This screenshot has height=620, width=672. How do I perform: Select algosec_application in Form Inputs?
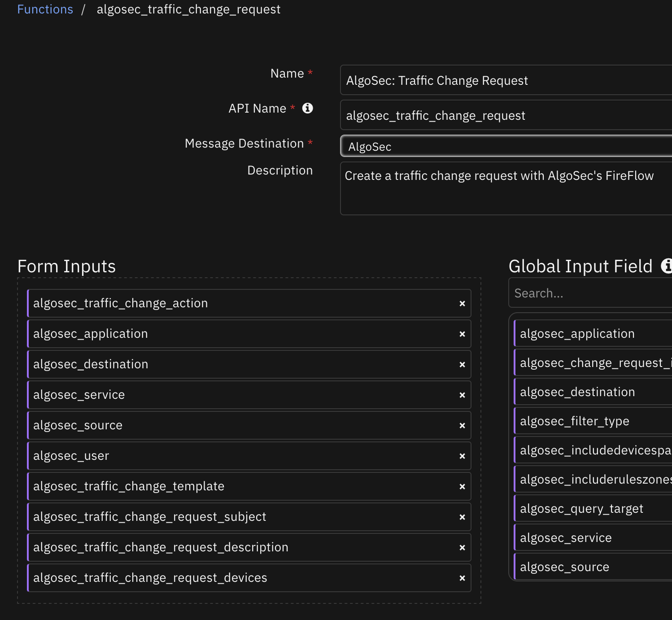[249, 334]
